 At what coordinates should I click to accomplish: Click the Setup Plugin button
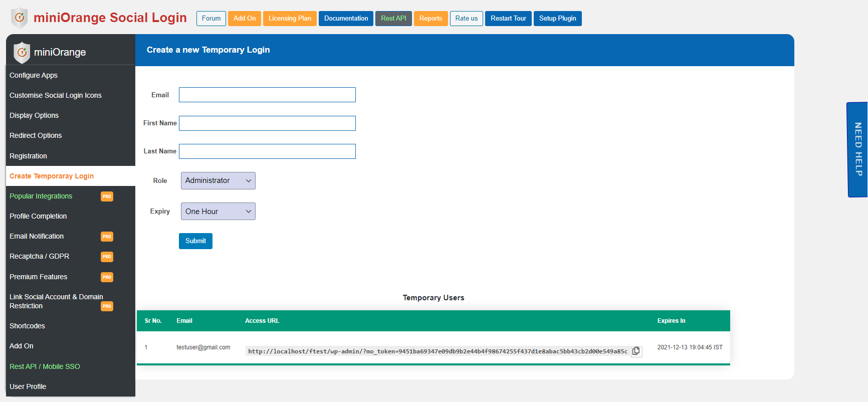[x=558, y=19]
